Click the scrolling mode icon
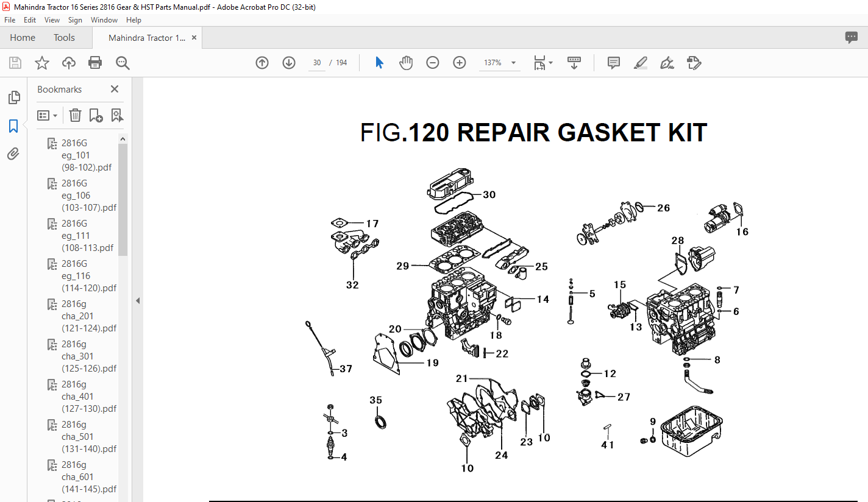 (574, 63)
